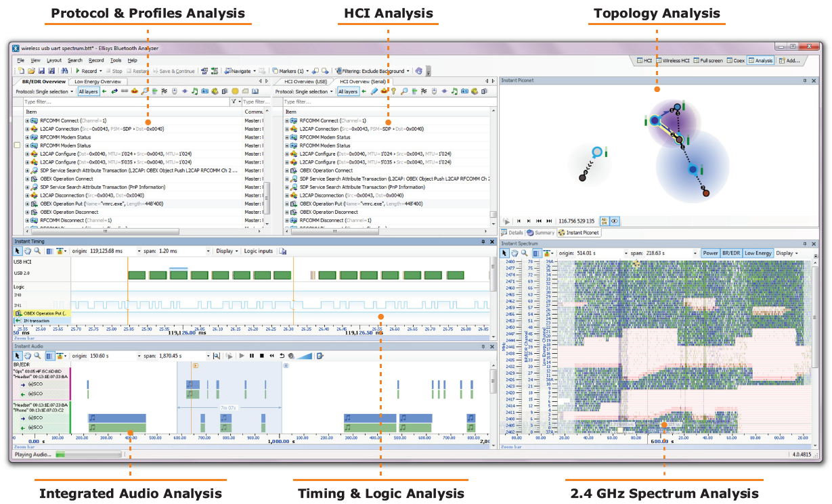Viewport: 832px width, 504px height.
Task: Click the Save icon in main toolbar
Action: pyautogui.click(x=41, y=71)
